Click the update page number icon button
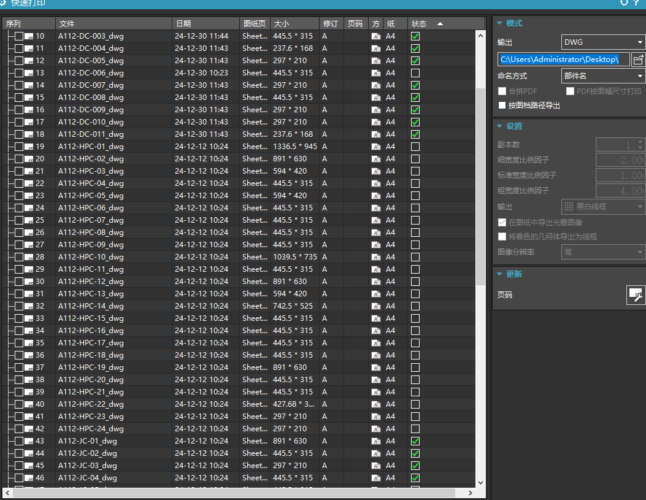 [635, 293]
